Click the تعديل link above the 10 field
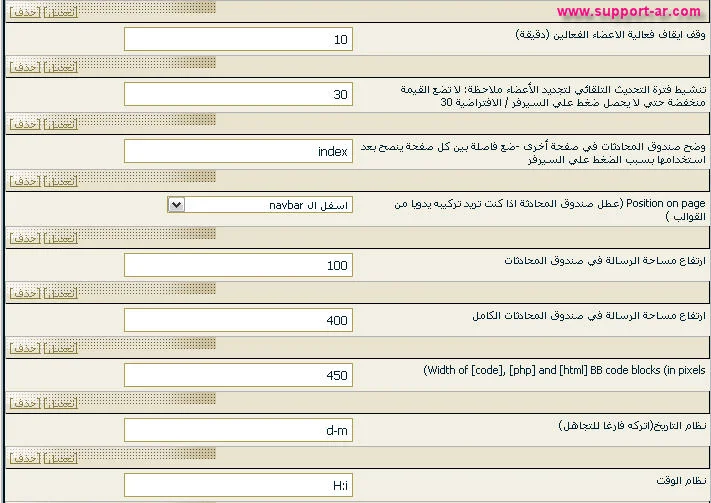The height and width of the screenshot is (503, 711). (61, 12)
